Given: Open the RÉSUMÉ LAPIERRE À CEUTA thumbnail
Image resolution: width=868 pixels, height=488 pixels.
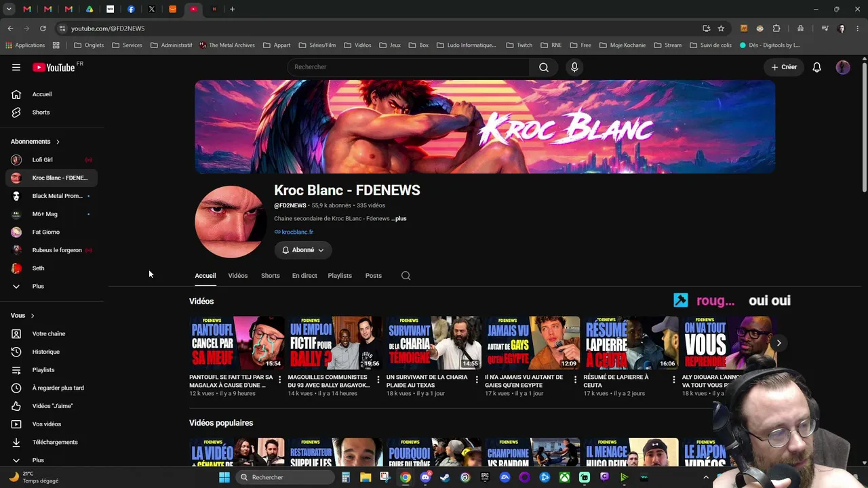Looking at the screenshot, I should (x=631, y=343).
